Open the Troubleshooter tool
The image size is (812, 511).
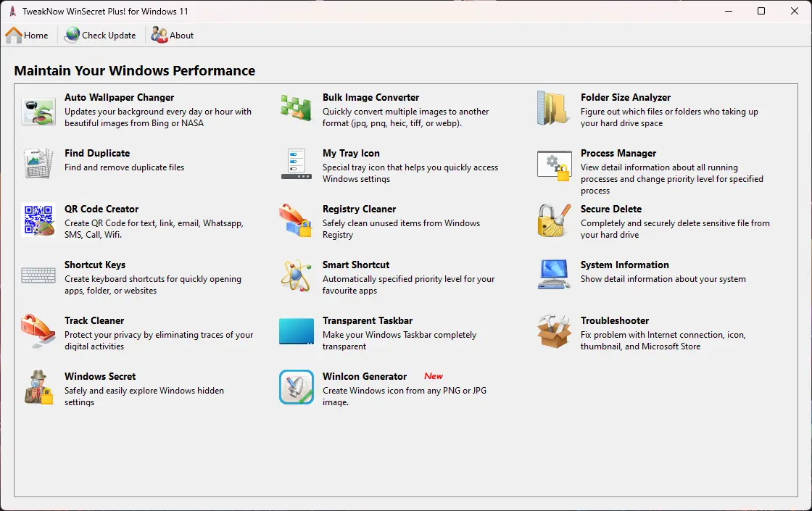pyautogui.click(x=615, y=320)
